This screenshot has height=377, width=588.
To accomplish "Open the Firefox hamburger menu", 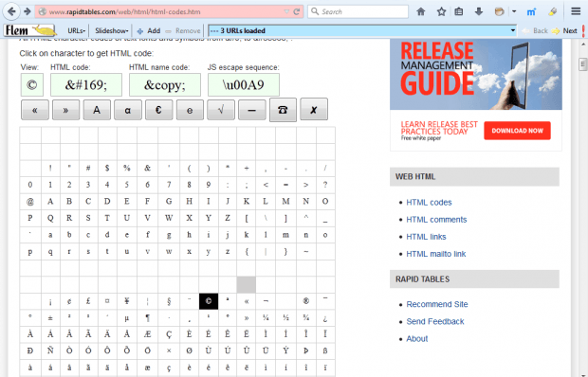I will click(576, 11).
